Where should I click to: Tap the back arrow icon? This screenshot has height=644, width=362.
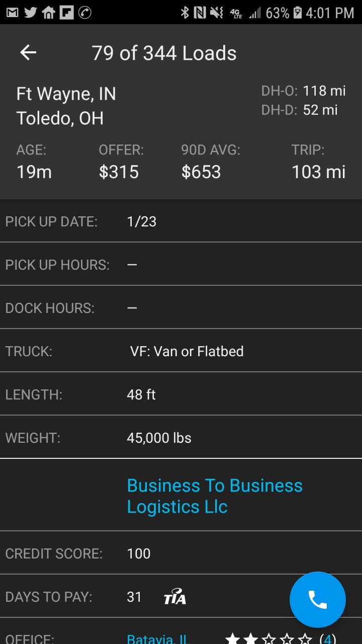click(x=28, y=53)
